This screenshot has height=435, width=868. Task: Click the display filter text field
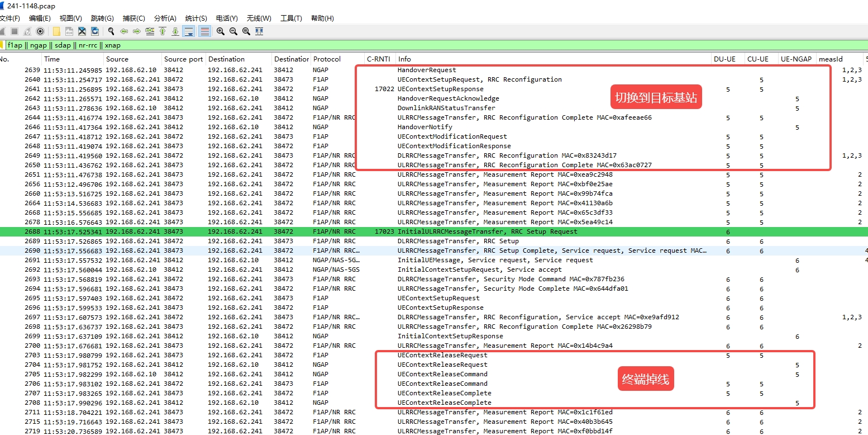coord(391,45)
